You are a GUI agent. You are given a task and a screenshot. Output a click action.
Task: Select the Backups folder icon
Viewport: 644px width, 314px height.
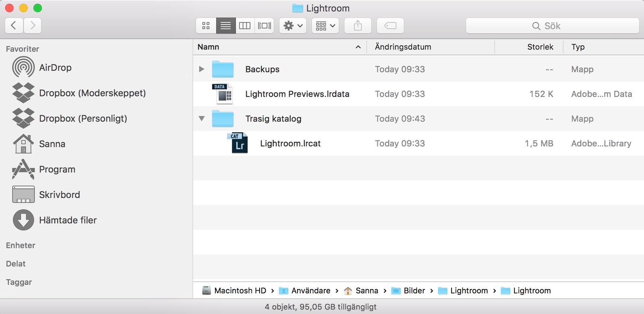[x=223, y=69]
